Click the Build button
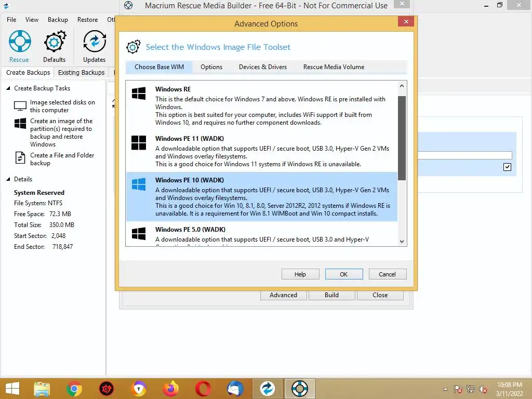Image resolution: width=532 pixels, height=399 pixels. 331,295
